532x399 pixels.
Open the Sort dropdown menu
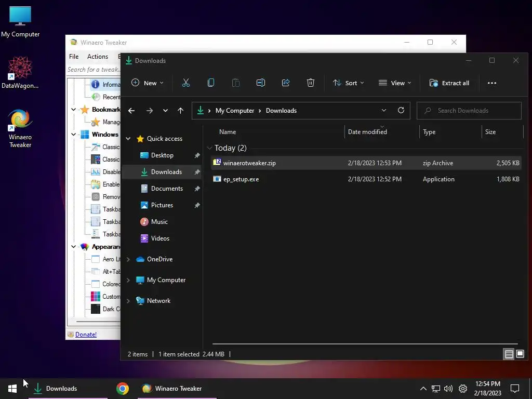[349, 83]
